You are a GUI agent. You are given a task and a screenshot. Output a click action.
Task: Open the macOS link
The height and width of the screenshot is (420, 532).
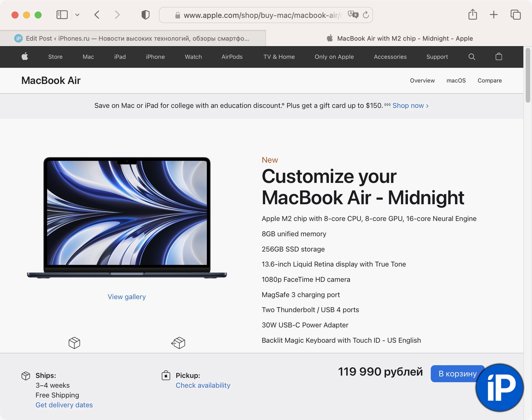[x=456, y=80]
